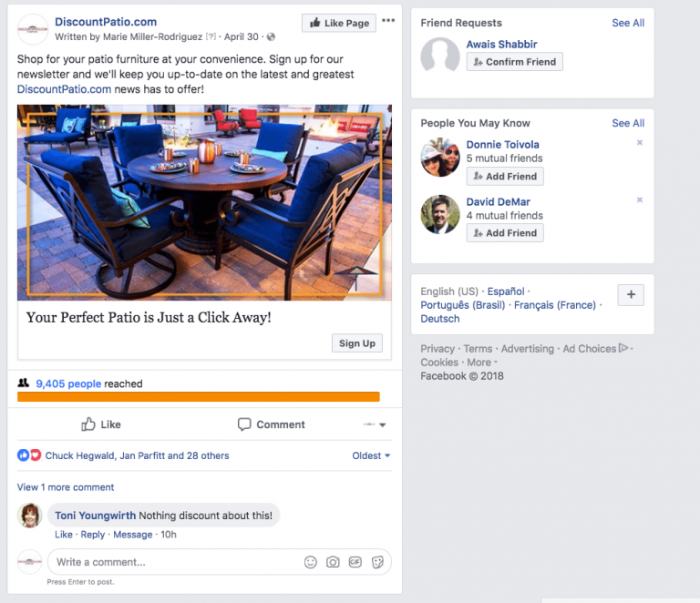
Task: Follow the DiscountPatio.com link in post text
Action: tap(64, 89)
